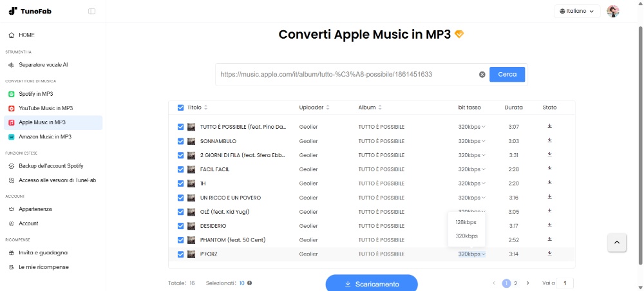Open Appartenenza membership page

53,209
